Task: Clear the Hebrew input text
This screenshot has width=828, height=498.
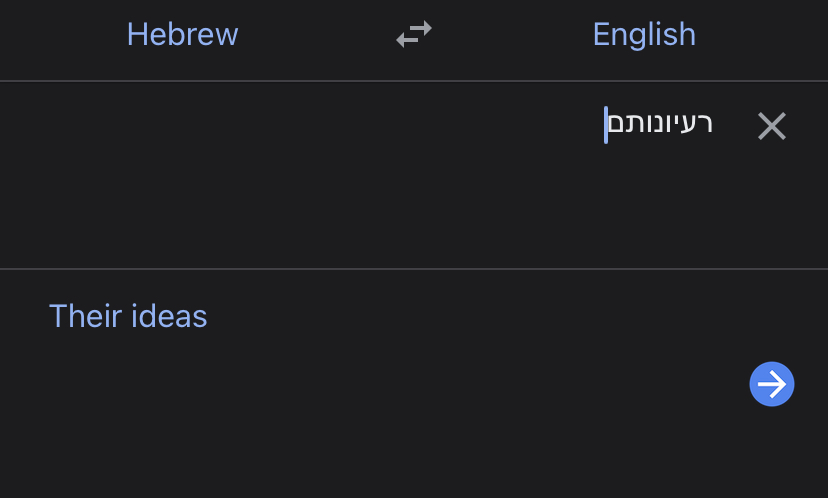Action: point(771,126)
